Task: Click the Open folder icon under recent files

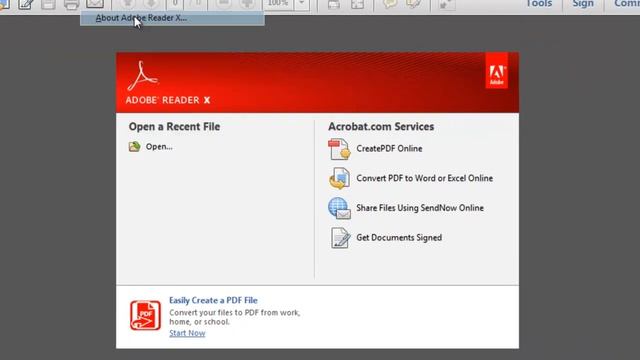Action: click(x=135, y=147)
